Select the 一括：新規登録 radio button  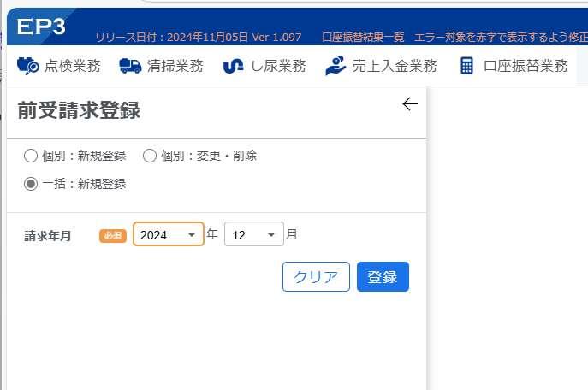coord(31,184)
